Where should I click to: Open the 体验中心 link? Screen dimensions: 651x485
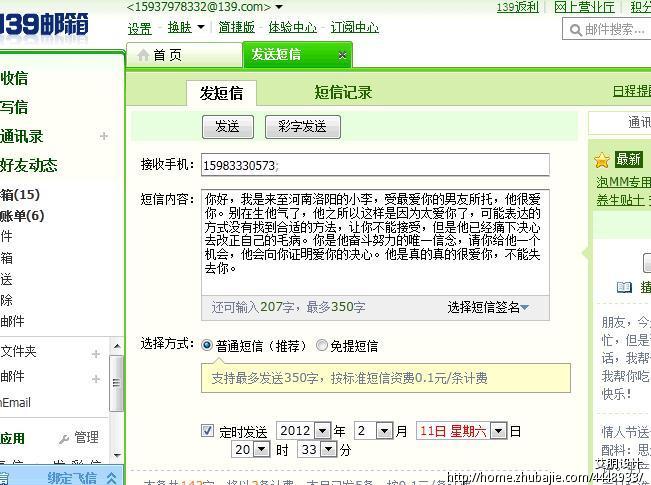pyautogui.click(x=293, y=27)
